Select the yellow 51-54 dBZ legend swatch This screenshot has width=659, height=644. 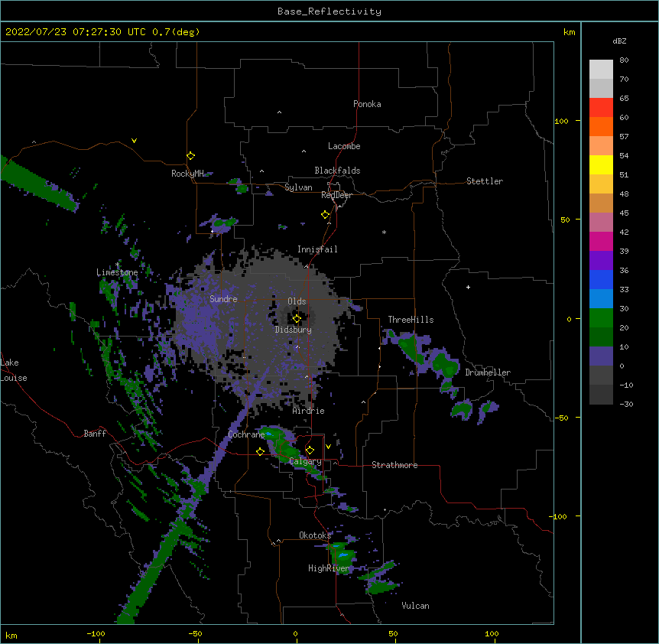tap(601, 164)
